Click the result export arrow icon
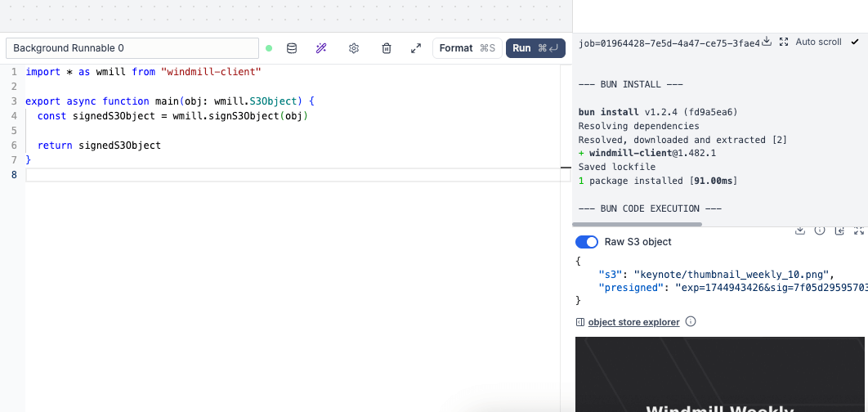The width and height of the screenshot is (868, 412). pyautogui.click(x=839, y=231)
